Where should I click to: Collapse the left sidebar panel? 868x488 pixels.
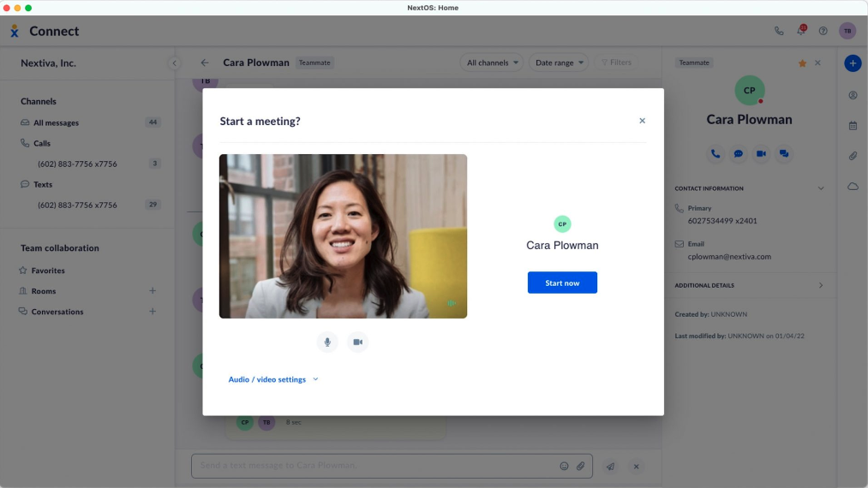175,63
